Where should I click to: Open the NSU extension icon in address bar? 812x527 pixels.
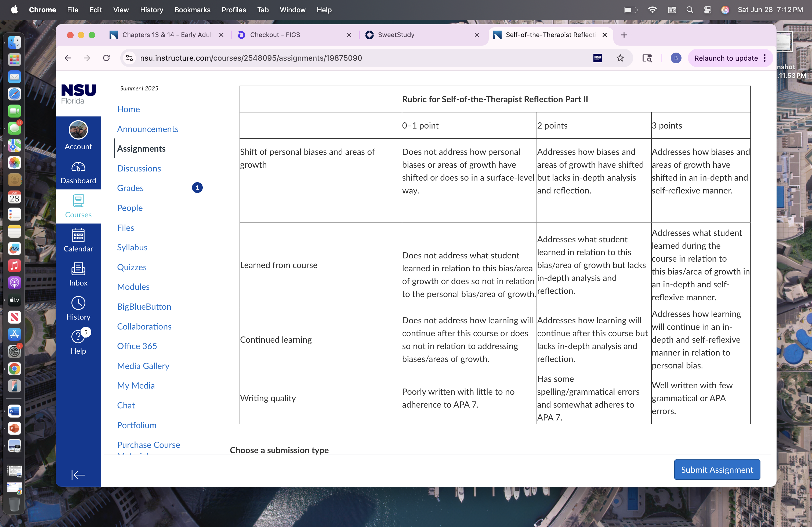coord(597,58)
